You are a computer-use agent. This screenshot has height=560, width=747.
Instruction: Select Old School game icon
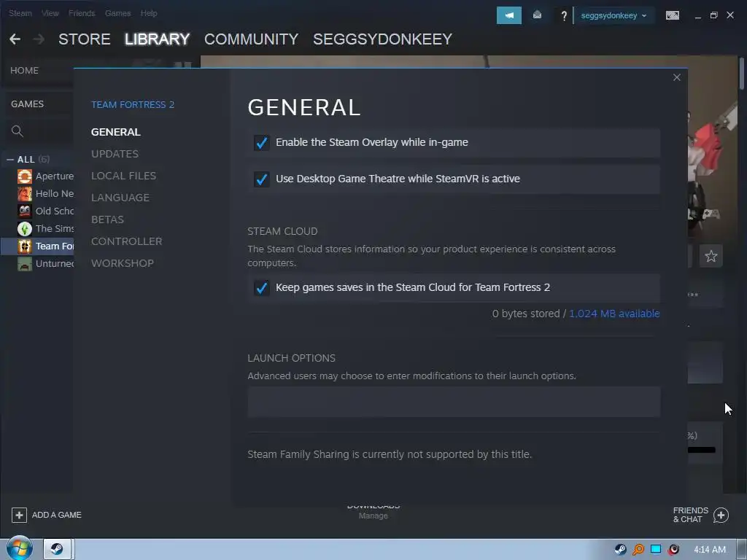[x=25, y=211]
